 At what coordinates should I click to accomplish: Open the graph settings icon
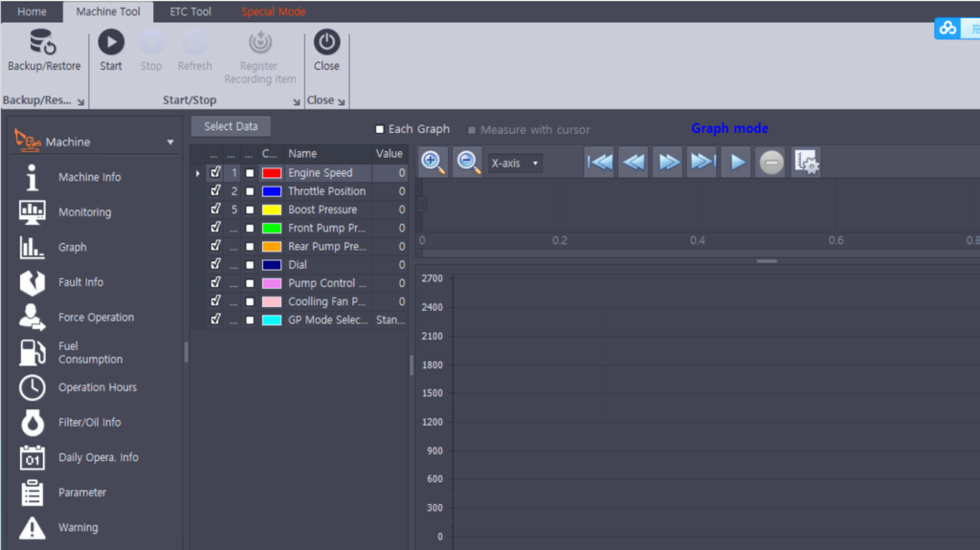[807, 163]
